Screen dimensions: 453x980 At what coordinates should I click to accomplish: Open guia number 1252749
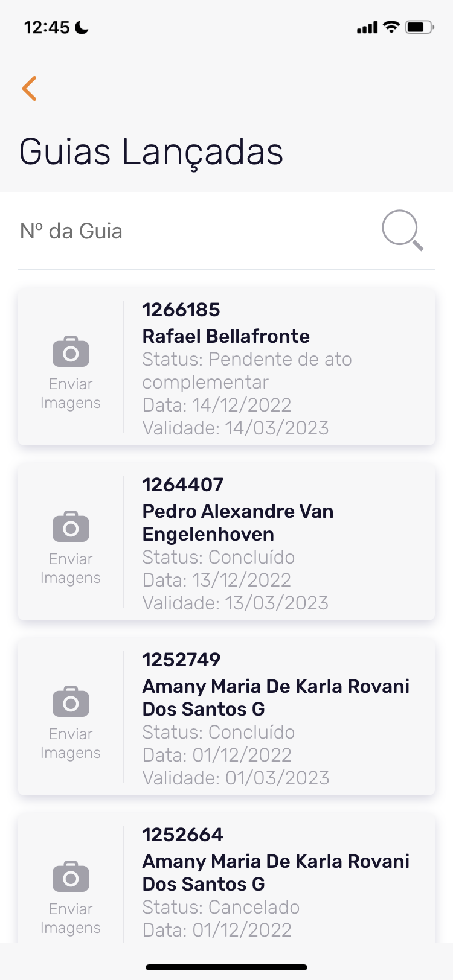(181, 660)
